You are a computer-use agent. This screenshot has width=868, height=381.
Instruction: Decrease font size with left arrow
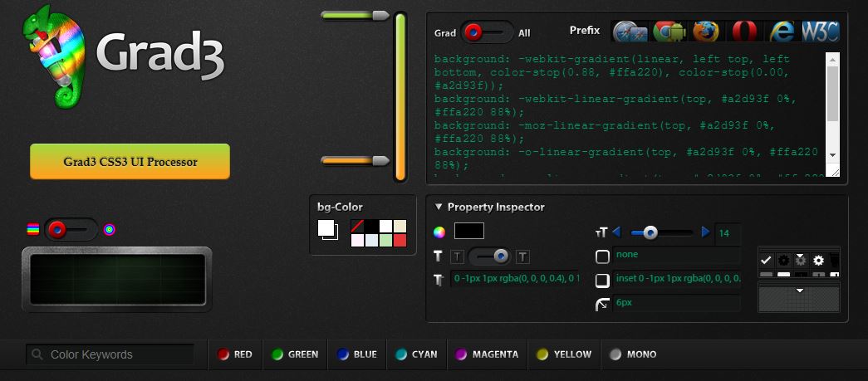[x=616, y=232]
